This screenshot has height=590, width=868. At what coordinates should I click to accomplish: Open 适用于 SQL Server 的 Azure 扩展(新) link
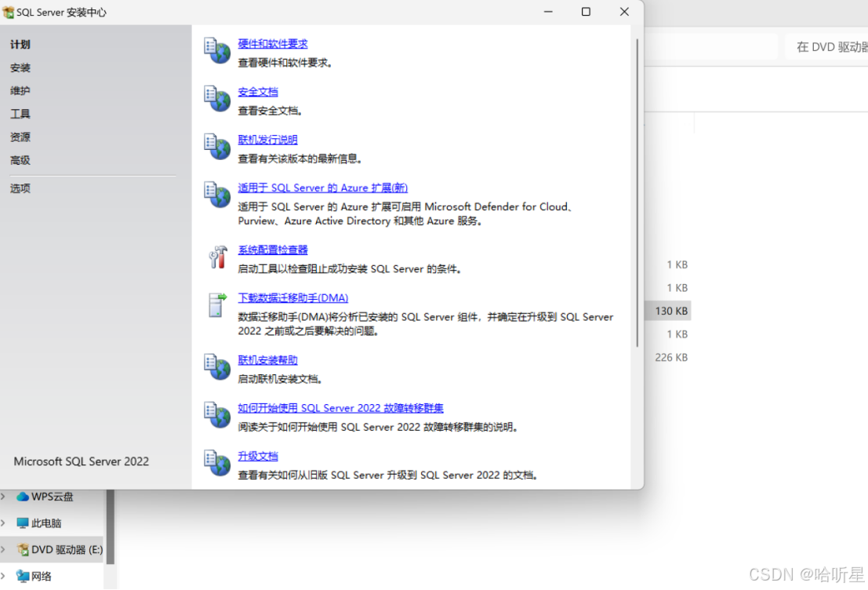click(x=323, y=188)
